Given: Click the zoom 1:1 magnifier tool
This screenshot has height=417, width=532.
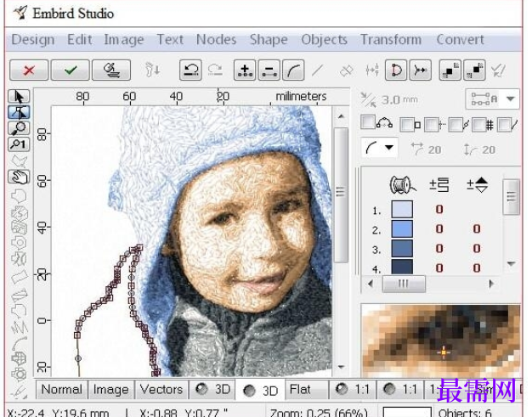Looking at the screenshot, I should point(19,144).
